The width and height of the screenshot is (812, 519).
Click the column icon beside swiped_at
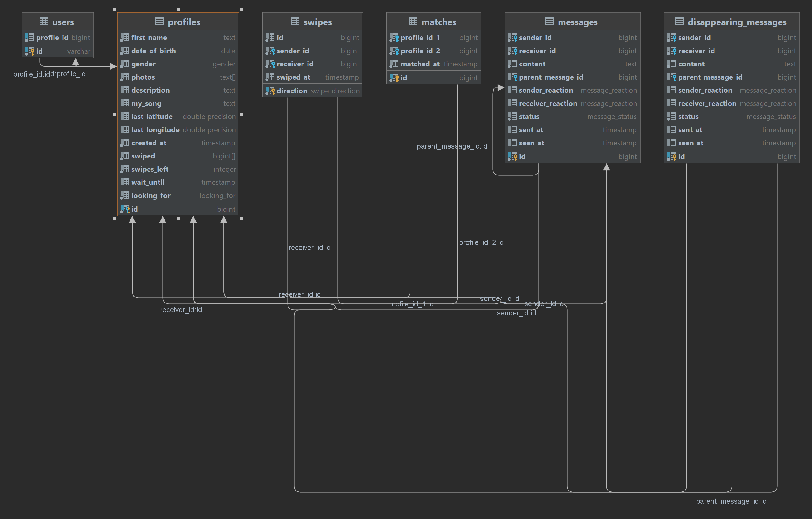coord(270,77)
